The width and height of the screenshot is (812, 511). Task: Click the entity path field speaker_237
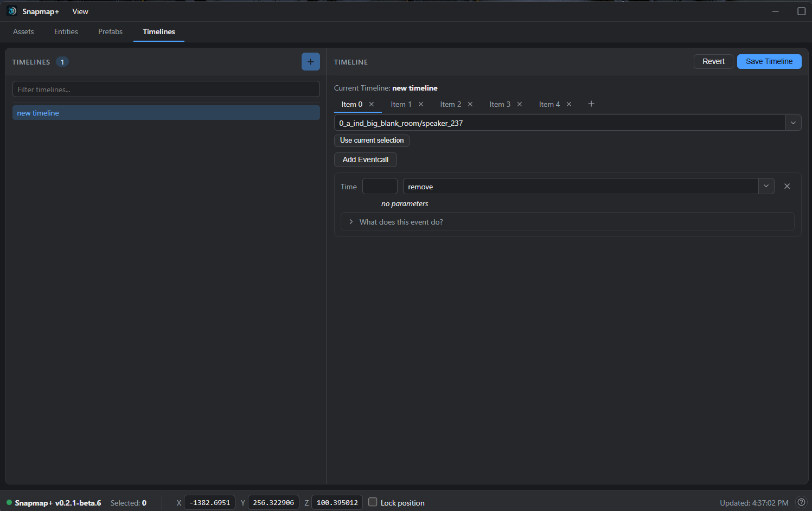coord(560,123)
